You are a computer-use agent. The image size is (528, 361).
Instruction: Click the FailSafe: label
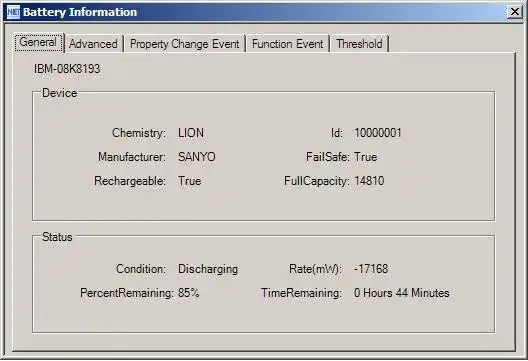click(328, 157)
